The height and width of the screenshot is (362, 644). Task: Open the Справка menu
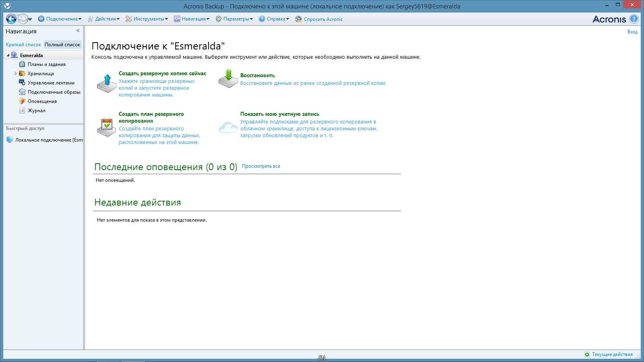point(278,19)
